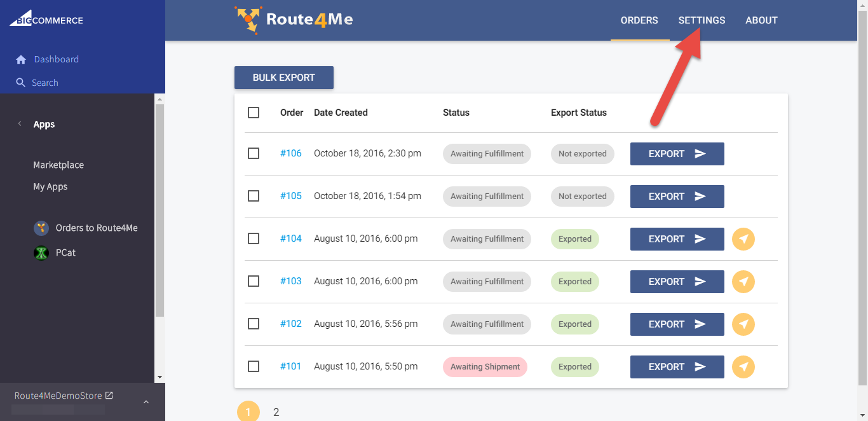
Task: Open the About tab
Action: pyautogui.click(x=761, y=20)
